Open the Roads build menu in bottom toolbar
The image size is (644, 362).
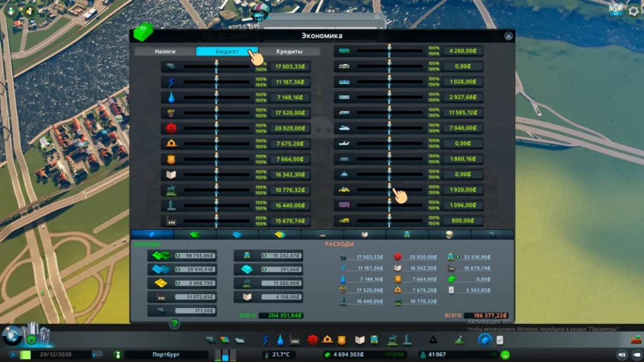pyautogui.click(x=211, y=340)
